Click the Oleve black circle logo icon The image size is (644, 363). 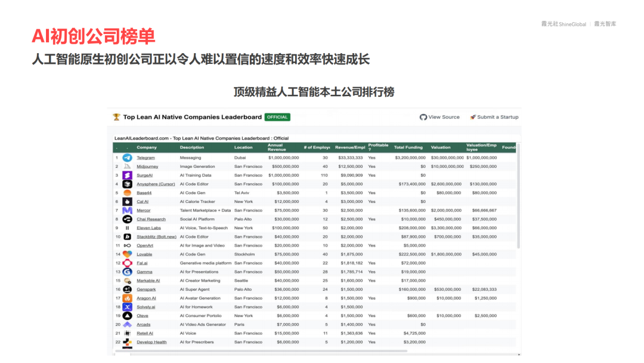(128, 315)
